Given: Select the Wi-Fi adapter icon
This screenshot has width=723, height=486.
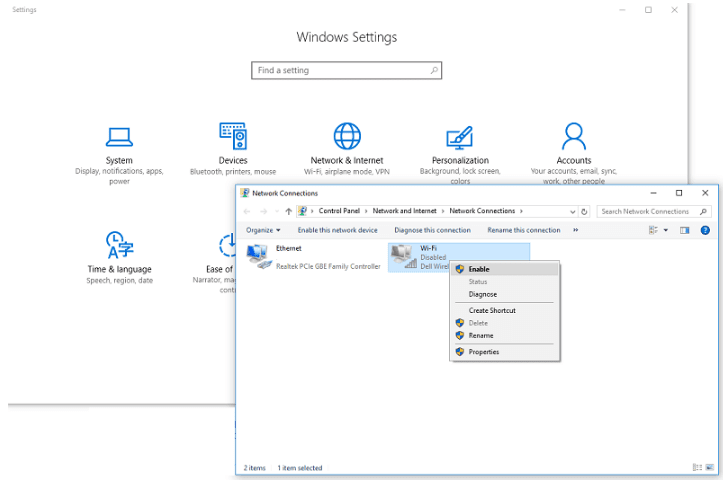Looking at the screenshot, I should coord(403,256).
